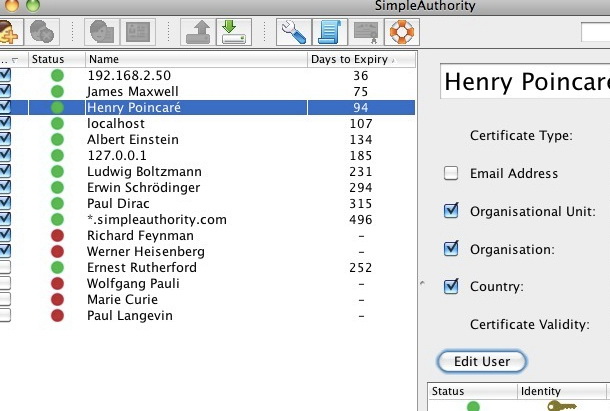Viewport: 610px width, 411px height.
Task: Open the wrench and screwdriver tools icon
Action: tap(294, 32)
